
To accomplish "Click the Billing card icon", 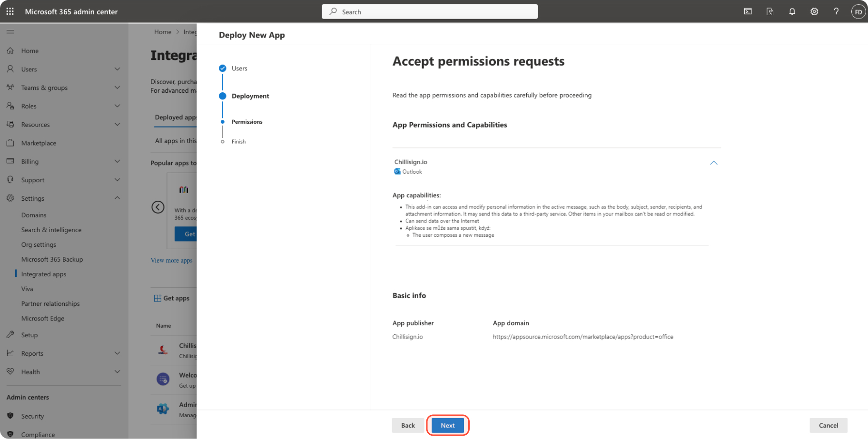I will 10,161.
